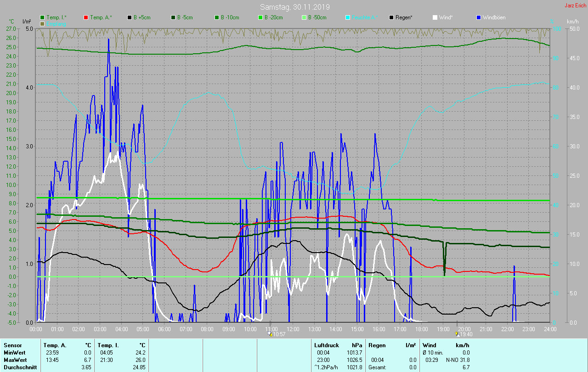The width and height of the screenshot is (588, 372).
Task: Click the 12:00 label on time axis
Action: pos(293,329)
